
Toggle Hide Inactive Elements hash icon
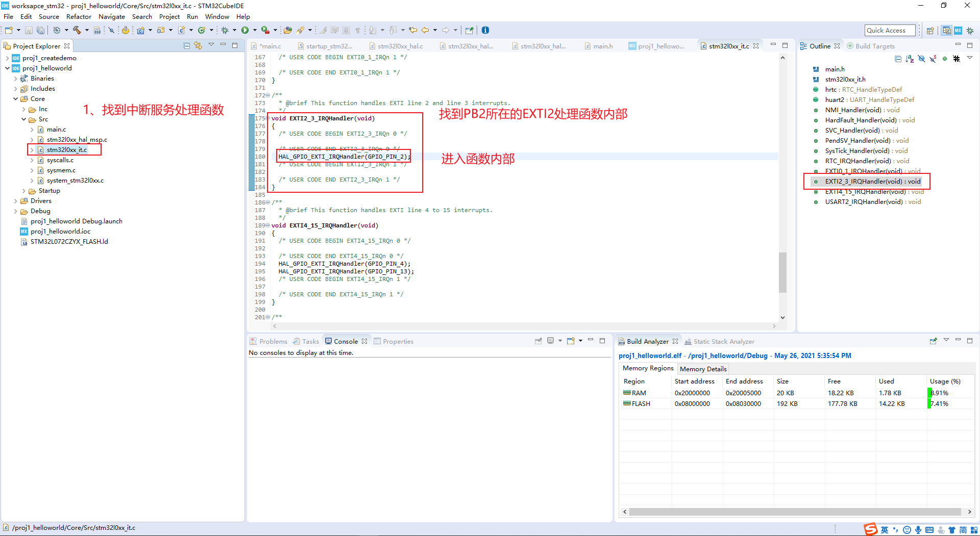coord(957,59)
